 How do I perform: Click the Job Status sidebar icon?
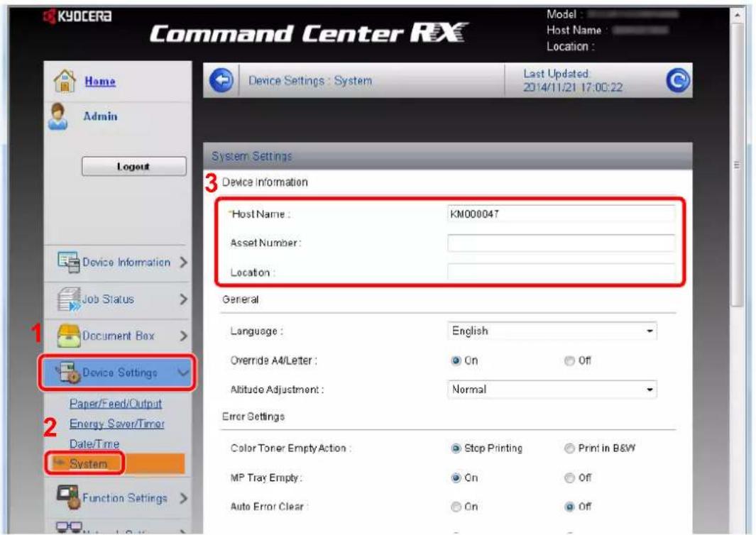[x=69, y=299]
